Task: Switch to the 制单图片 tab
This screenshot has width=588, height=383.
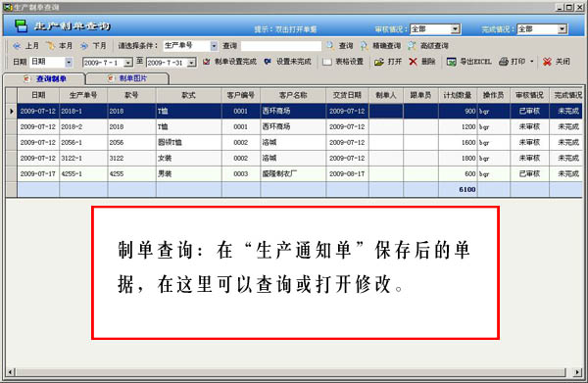Action: point(127,78)
